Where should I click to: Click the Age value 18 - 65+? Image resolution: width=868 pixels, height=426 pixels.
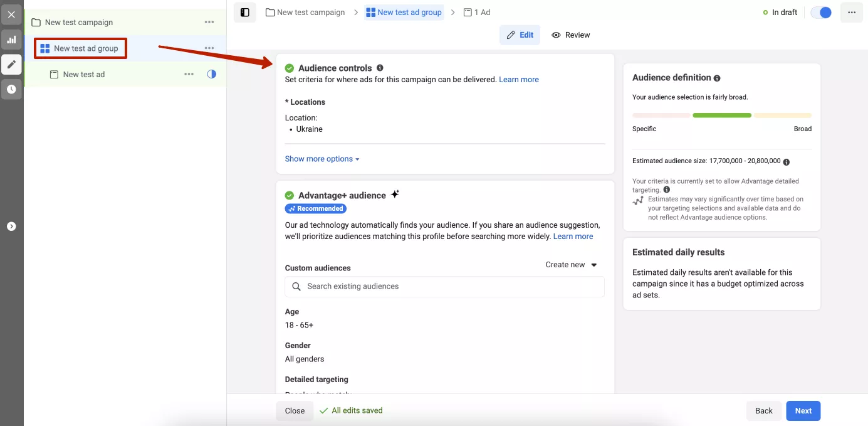[x=299, y=325]
